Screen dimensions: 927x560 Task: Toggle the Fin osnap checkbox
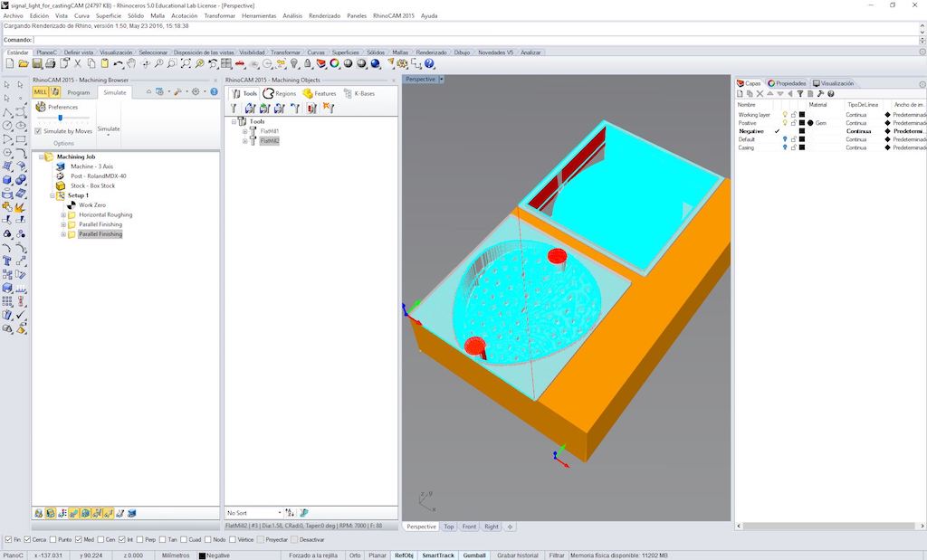pyautogui.click(x=8, y=539)
